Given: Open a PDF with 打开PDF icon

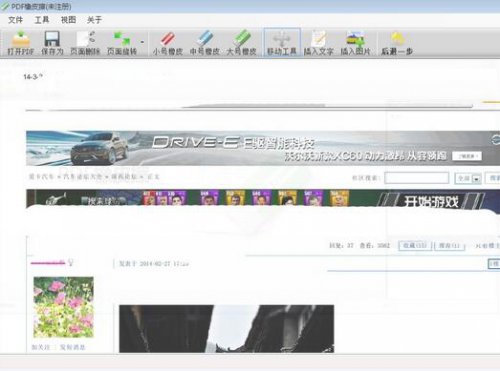Looking at the screenshot, I should click(x=21, y=43).
